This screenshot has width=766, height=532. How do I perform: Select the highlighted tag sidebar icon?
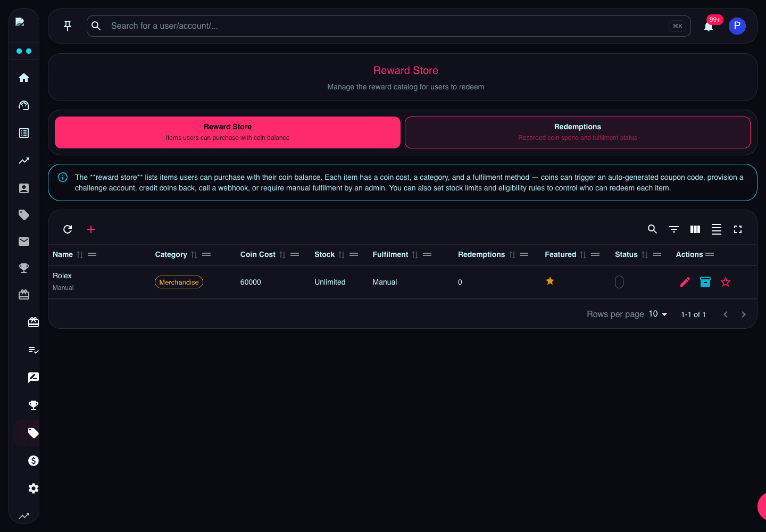(34, 433)
